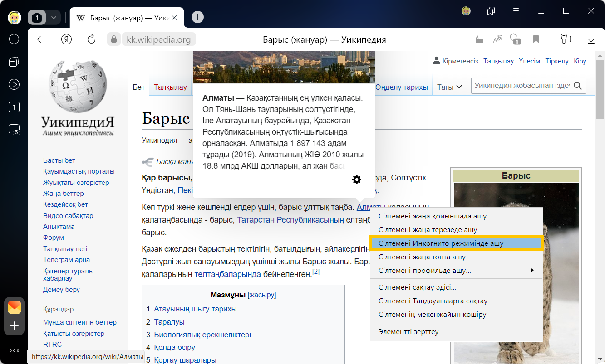
Task: Click in the Wikipedia search field
Action: (x=522, y=86)
